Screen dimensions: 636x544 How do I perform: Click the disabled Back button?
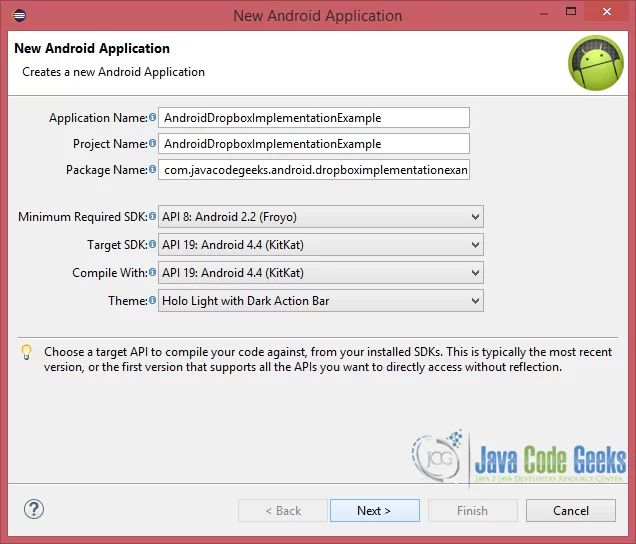click(283, 510)
